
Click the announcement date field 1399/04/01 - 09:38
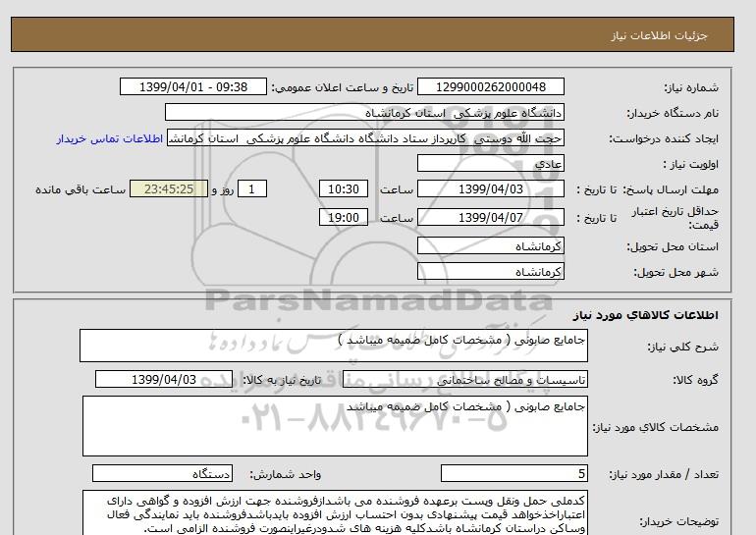coord(192,86)
